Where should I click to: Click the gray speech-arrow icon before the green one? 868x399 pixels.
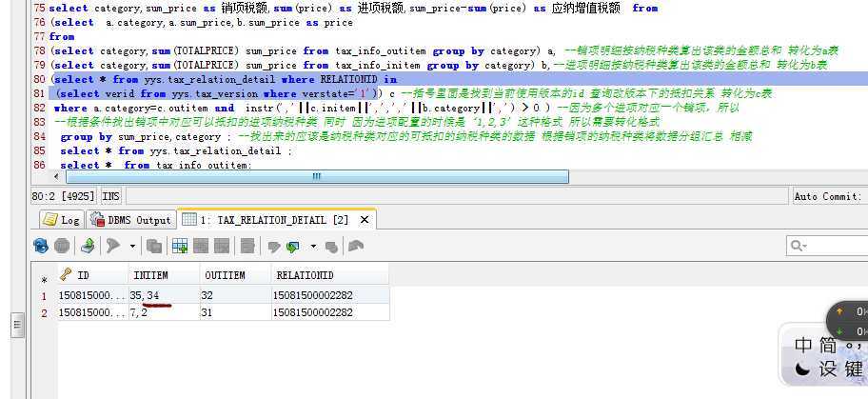tap(273, 247)
